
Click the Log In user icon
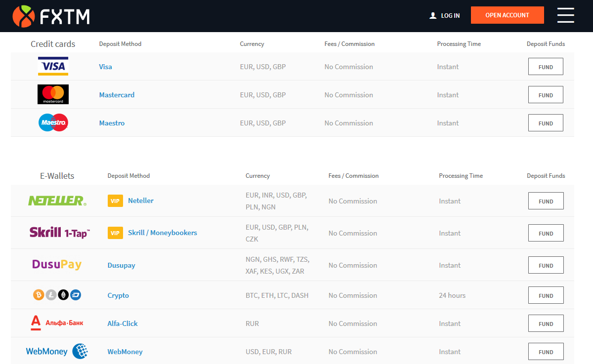433,16
